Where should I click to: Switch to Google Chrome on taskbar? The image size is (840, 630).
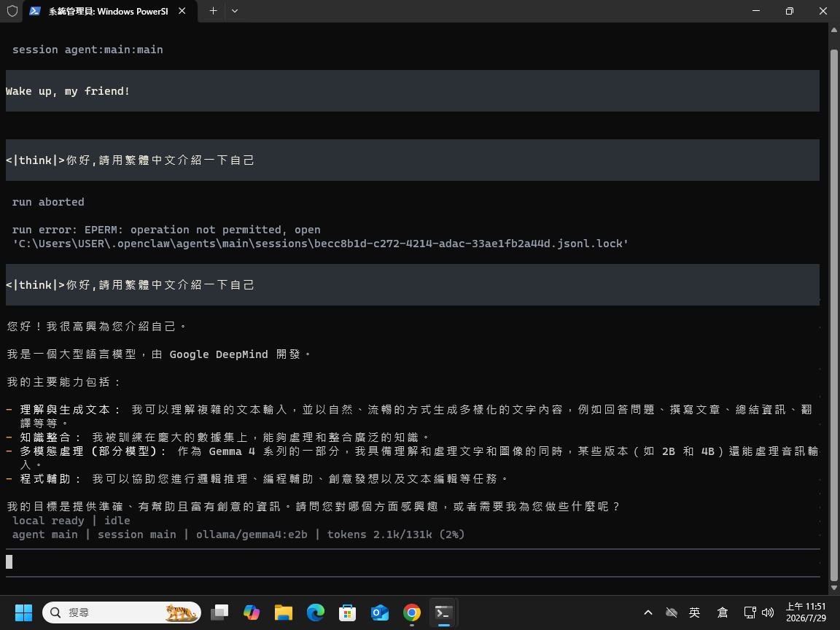(412, 612)
